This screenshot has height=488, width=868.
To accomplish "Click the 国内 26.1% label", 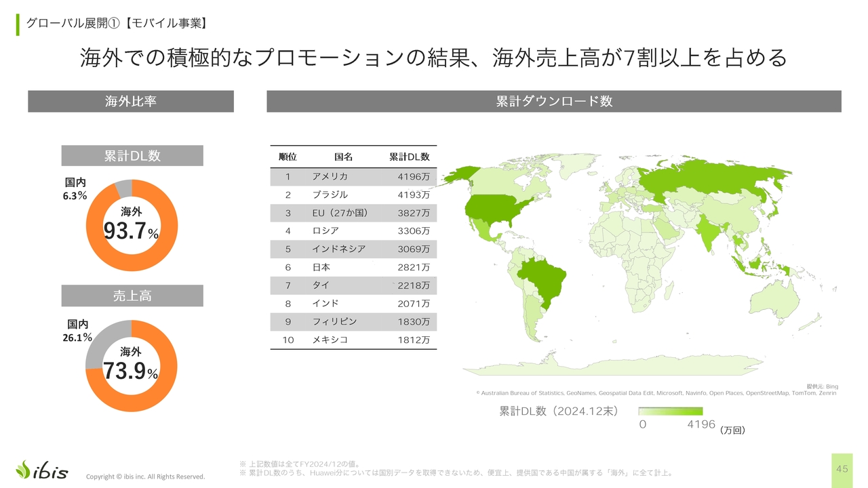I will click(77, 331).
